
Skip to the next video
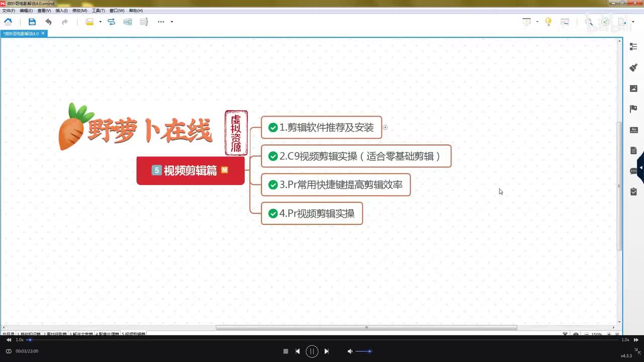coord(327,351)
